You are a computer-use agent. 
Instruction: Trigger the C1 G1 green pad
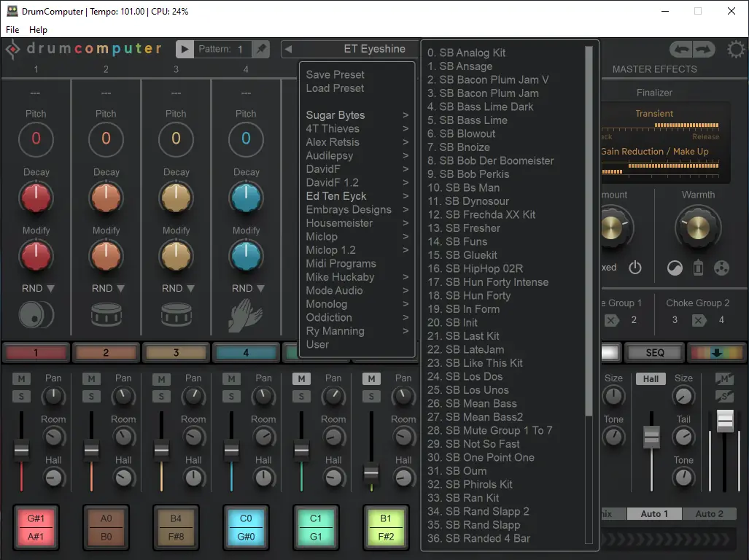(316, 527)
